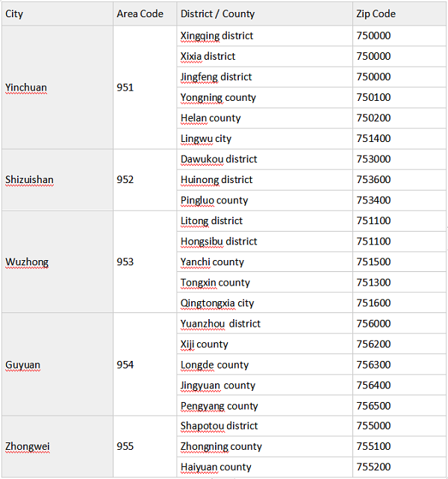Viewport: 448px width, 479px height.
Task: Click the Helan county cell
Action: coord(211,118)
